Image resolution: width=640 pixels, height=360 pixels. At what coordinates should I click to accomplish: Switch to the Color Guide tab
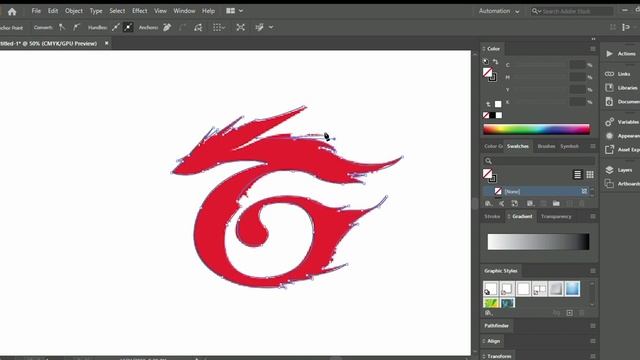(493, 146)
